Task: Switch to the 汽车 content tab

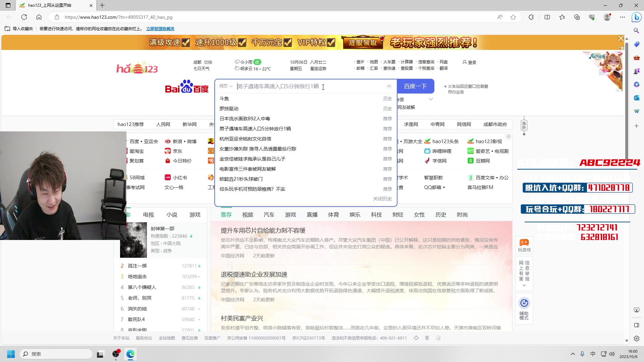Action: (269, 215)
